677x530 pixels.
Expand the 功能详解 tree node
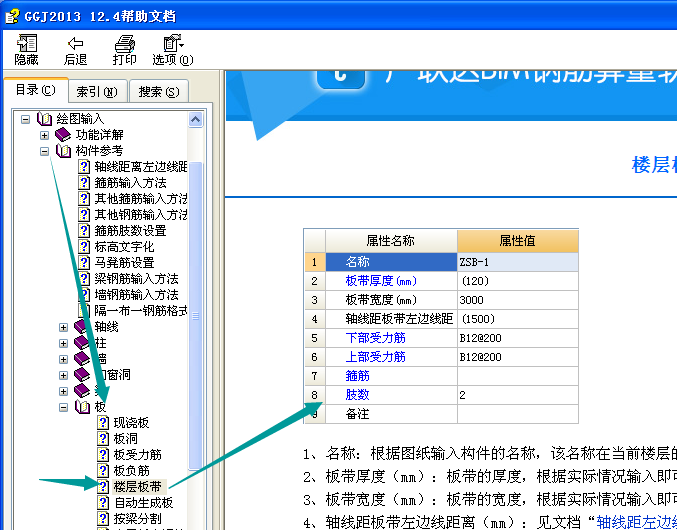pos(44,135)
